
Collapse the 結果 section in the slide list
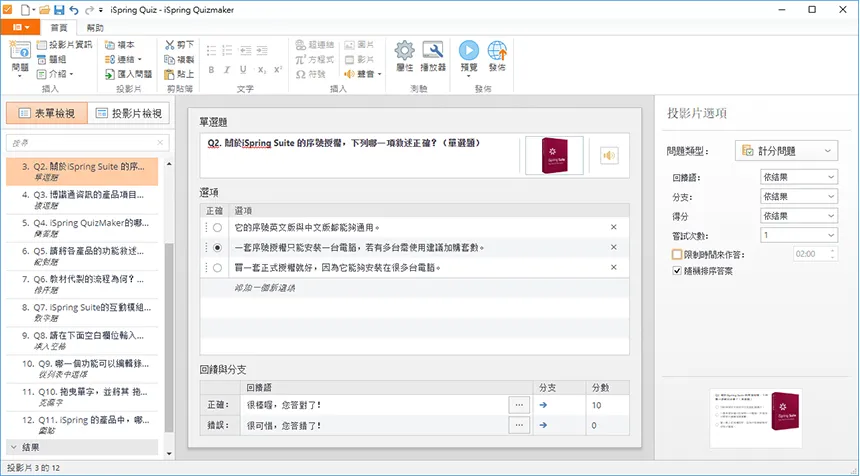pyautogui.click(x=14, y=447)
